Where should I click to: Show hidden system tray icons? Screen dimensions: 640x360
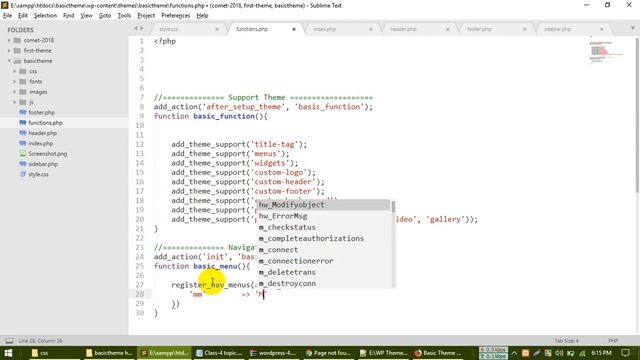[514, 353]
